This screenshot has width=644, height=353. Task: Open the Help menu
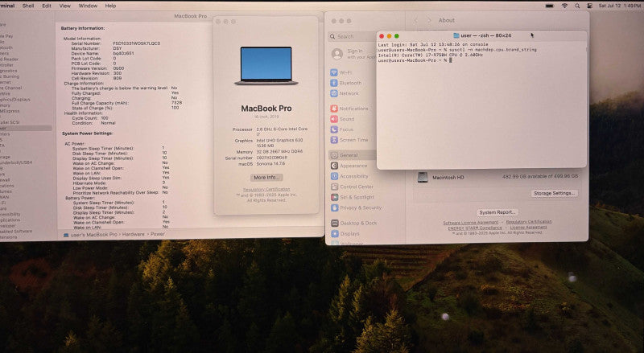click(x=110, y=6)
